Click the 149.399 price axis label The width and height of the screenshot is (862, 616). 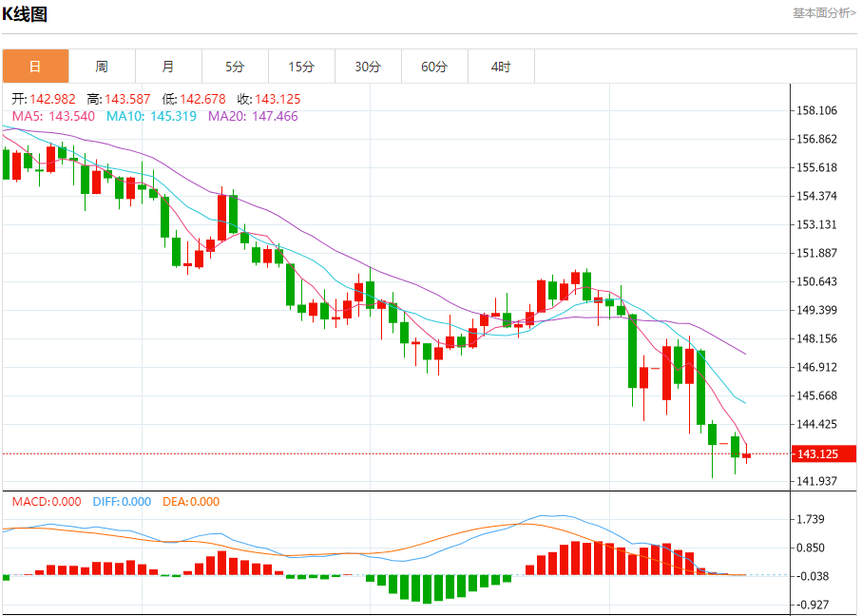pos(817,310)
